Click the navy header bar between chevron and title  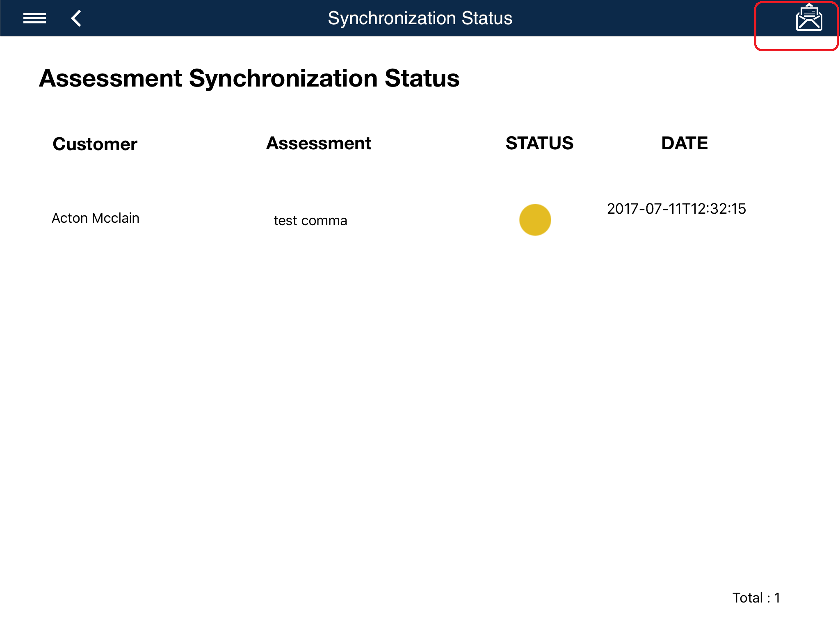click(205, 18)
